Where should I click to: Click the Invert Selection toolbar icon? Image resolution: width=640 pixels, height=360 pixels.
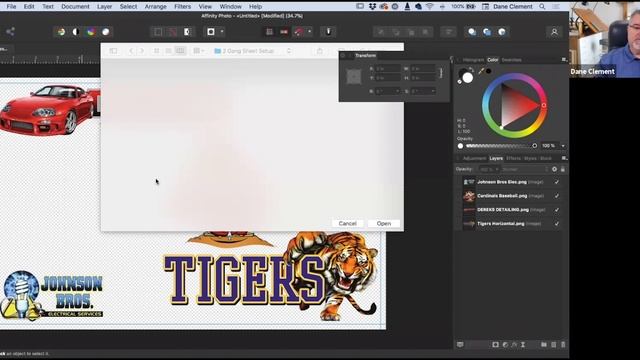point(187,32)
